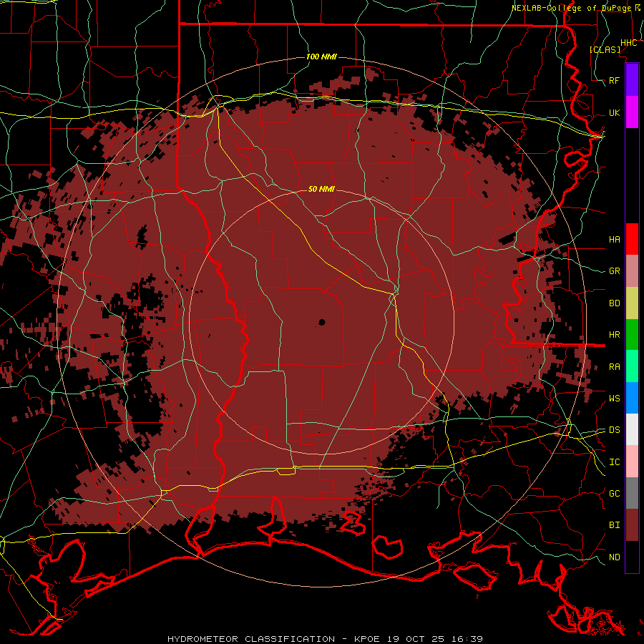Click the HHC product label

tap(629, 43)
